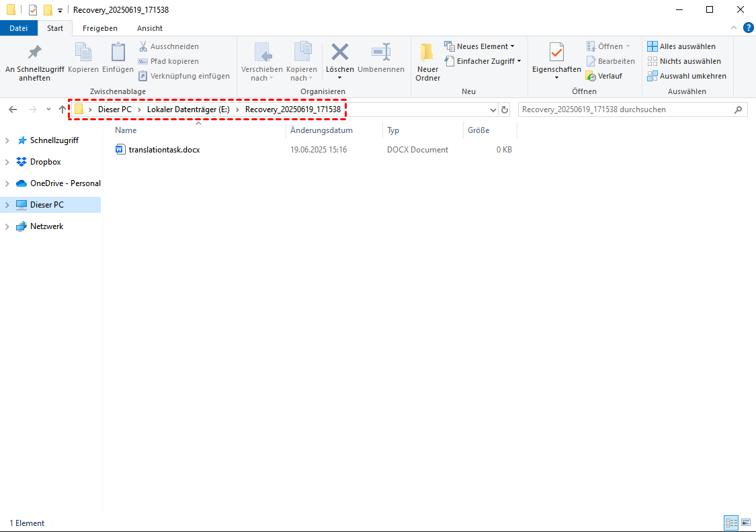Expand the Dieser PC tree node
This screenshot has height=532, width=756.
[x=7, y=205]
